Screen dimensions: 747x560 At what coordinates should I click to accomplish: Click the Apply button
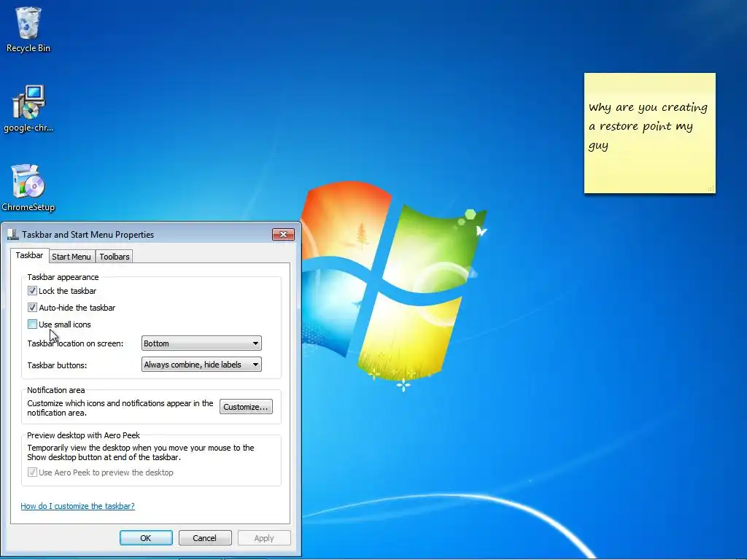click(x=264, y=538)
